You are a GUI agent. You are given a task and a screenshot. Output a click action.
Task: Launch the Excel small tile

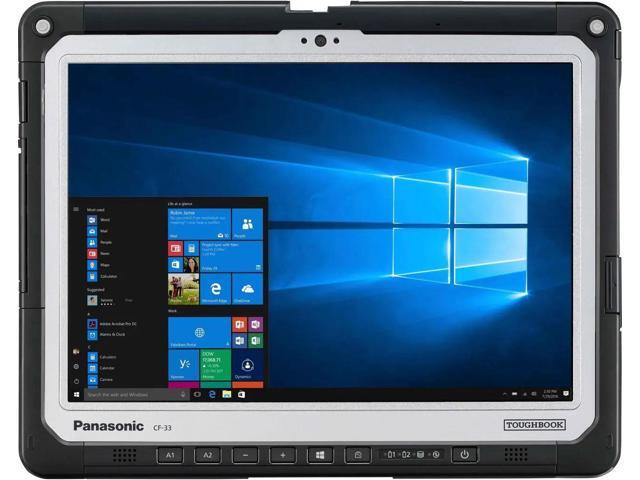click(256, 340)
